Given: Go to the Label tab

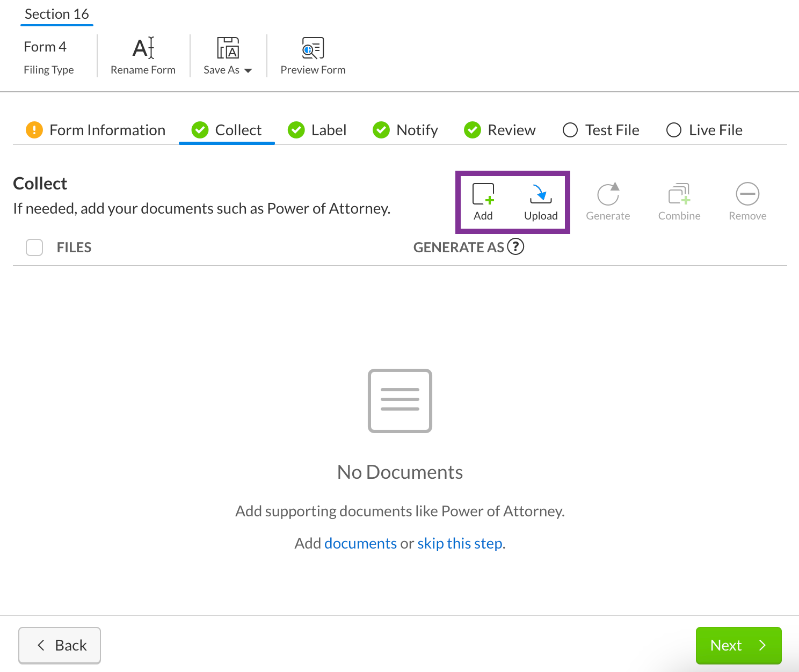Looking at the screenshot, I should coord(317,130).
